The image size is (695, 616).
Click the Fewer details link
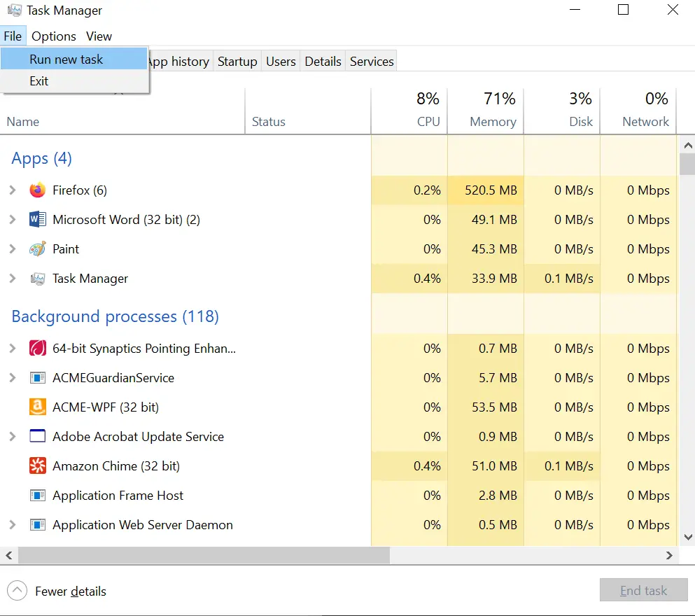[x=71, y=591]
